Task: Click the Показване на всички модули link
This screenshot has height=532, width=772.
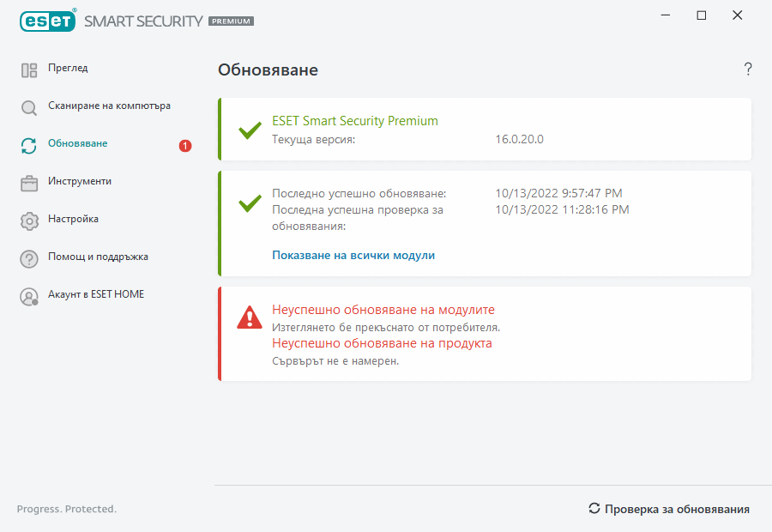Action: (353, 256)
